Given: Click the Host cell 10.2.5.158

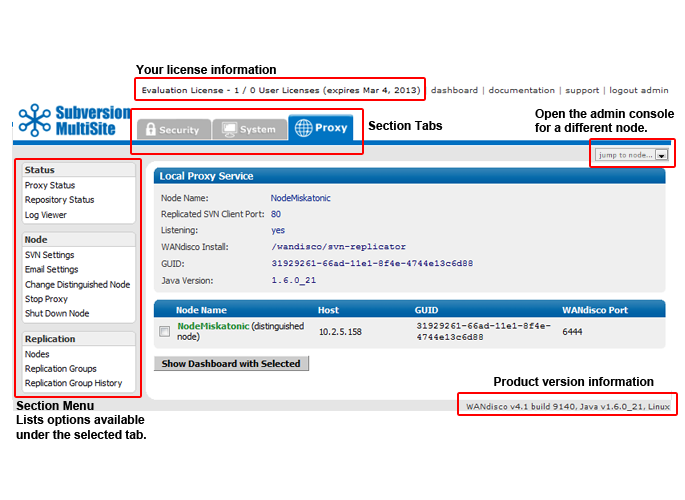Looking at the screenshot, I should coord(340,332).
